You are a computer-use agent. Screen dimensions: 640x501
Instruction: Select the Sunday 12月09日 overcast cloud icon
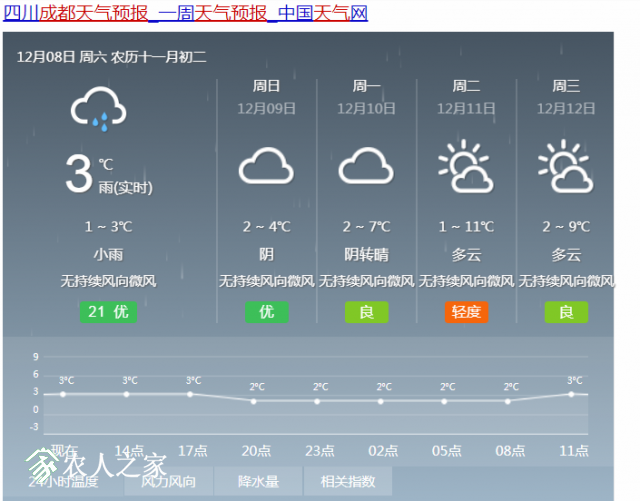tap(266, 165)
